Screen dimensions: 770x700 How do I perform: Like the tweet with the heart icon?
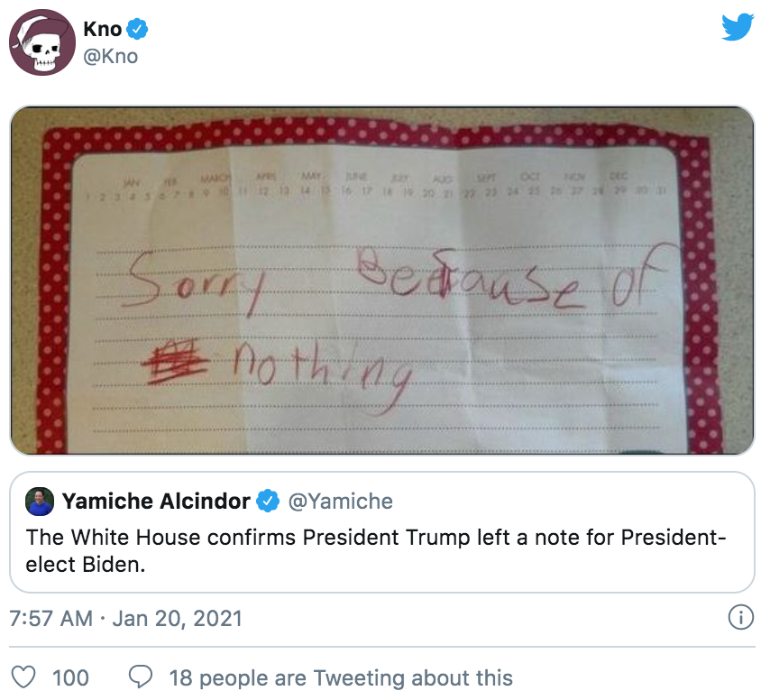(x=25, y=677)
